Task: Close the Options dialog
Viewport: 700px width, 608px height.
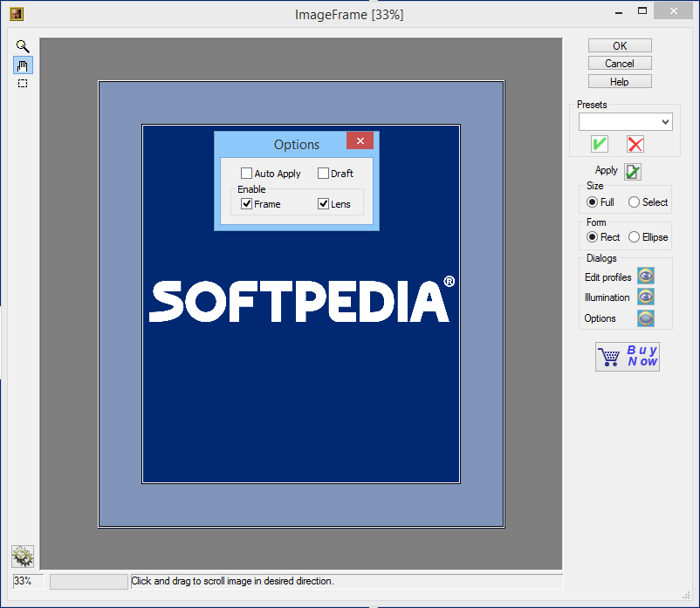Action: 360,140
